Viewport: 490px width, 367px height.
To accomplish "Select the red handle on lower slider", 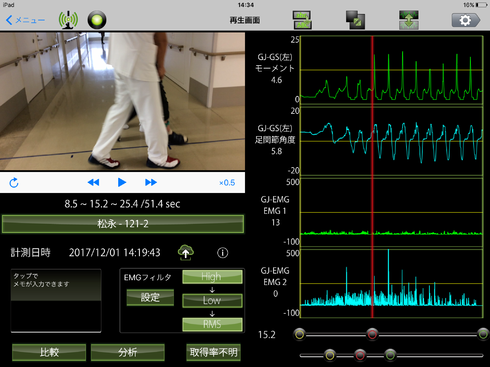I will point(360,355).
